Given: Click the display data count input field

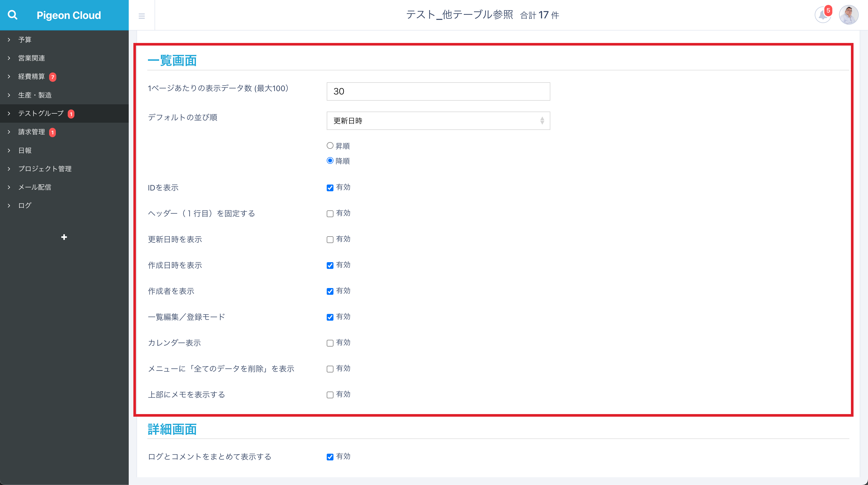Looking at the screenshot, I should (438, 91).
